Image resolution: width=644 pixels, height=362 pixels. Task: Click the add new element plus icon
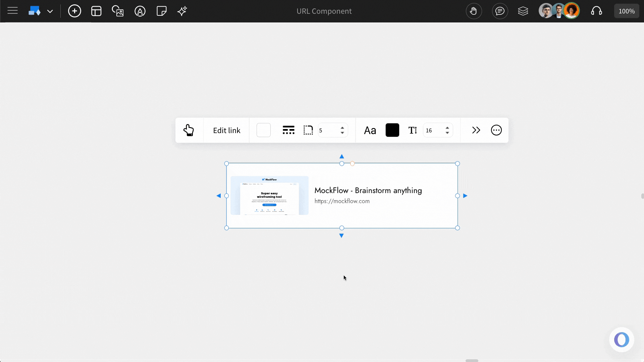(74, 11)
